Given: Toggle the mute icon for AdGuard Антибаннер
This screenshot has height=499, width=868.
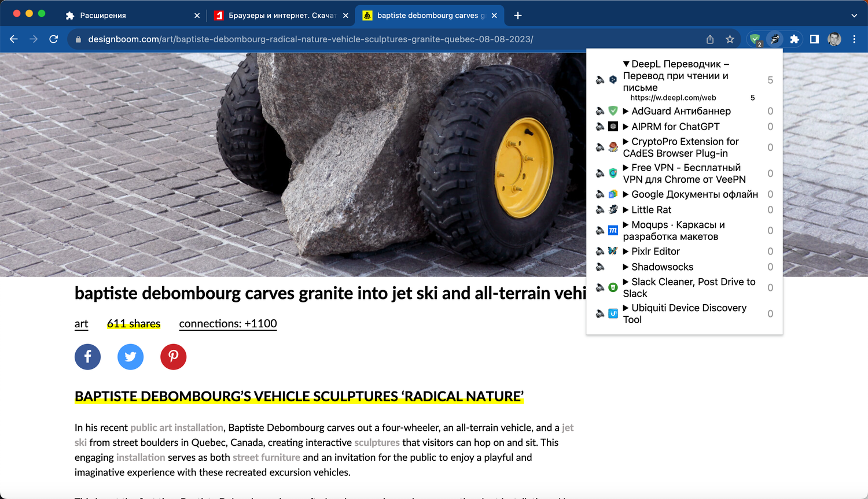Looking at the screenshot, I should point(600,111).
